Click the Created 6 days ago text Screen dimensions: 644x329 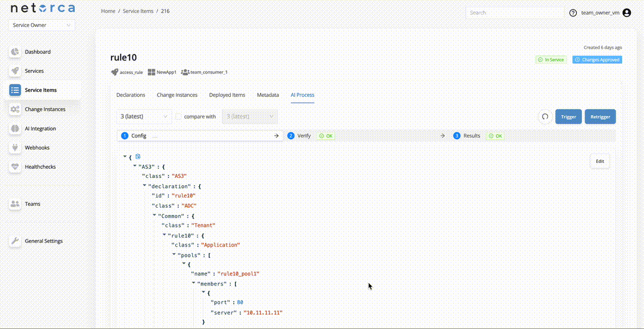point(602,48)
